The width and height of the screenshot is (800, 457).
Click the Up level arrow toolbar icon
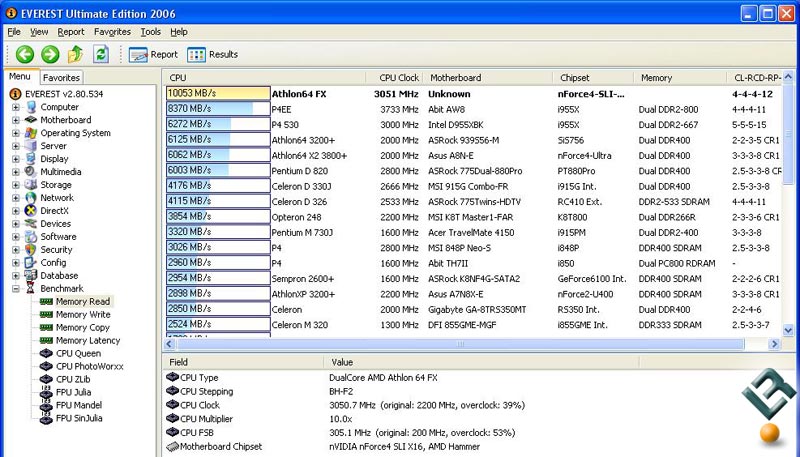[75, 54]
